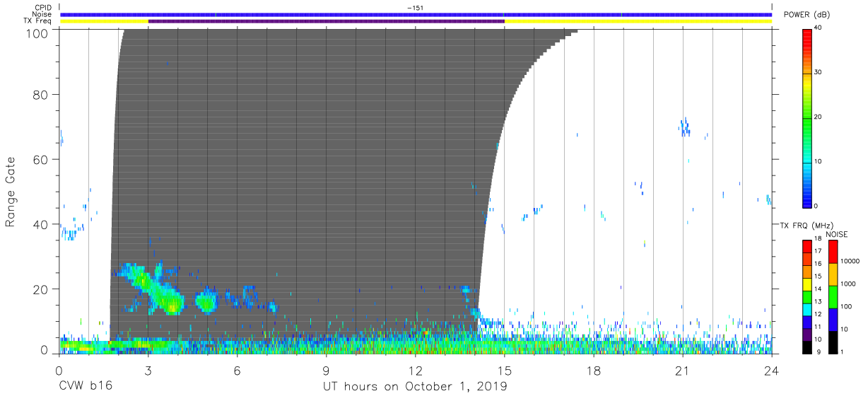
Task: Click the 17 label in TX FRQ legend
Action: pyautogui.click(x=818, y=251)
